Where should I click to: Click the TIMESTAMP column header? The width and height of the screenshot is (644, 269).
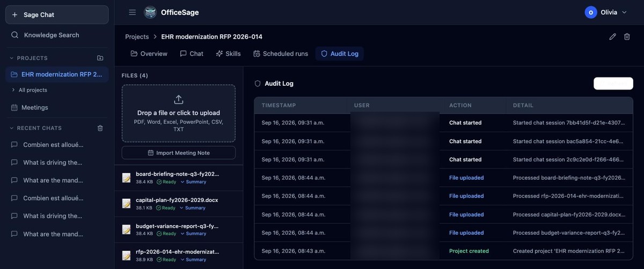279,106
